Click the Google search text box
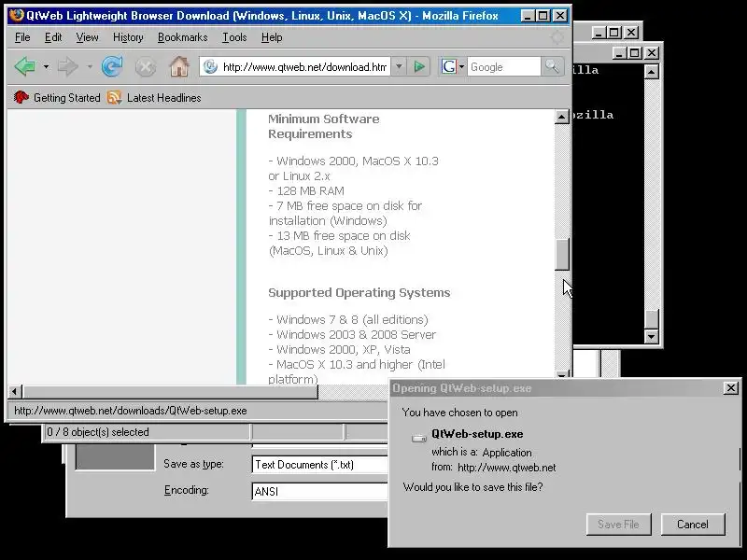Image resolution: width=747 pixels, height=560 pixels. click(504, 66)
